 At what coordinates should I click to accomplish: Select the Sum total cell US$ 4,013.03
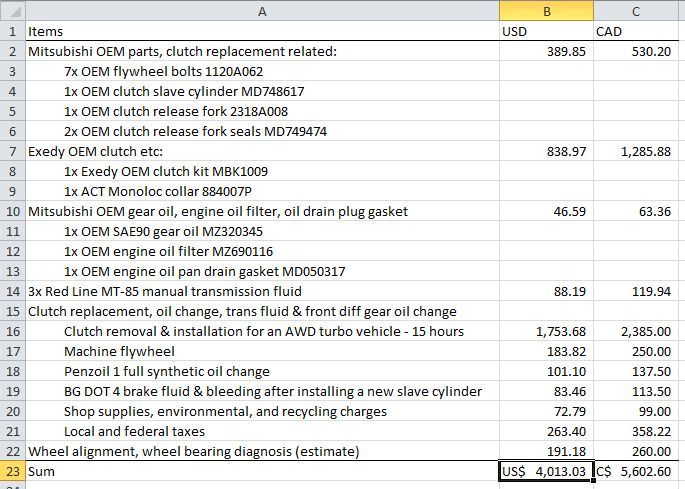pos(546,471)
